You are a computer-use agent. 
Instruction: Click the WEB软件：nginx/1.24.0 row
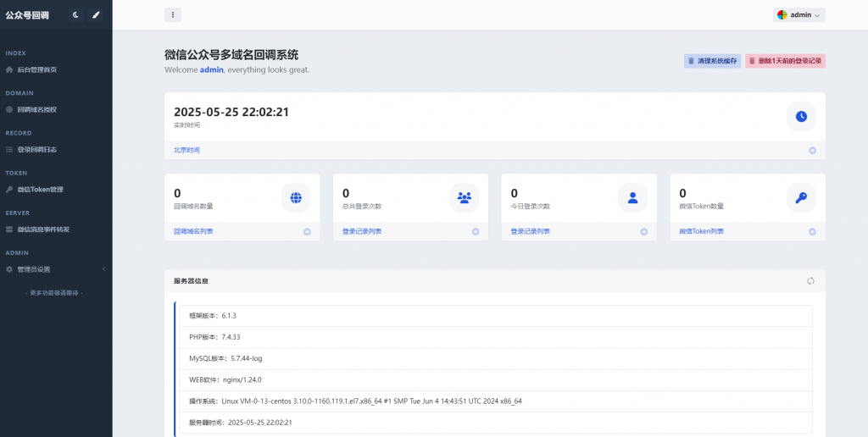coord(496,380)
